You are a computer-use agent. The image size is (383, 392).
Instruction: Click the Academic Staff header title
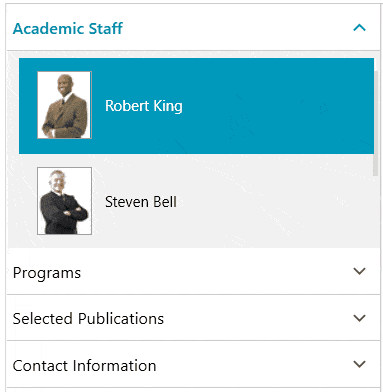click(68, 28)
